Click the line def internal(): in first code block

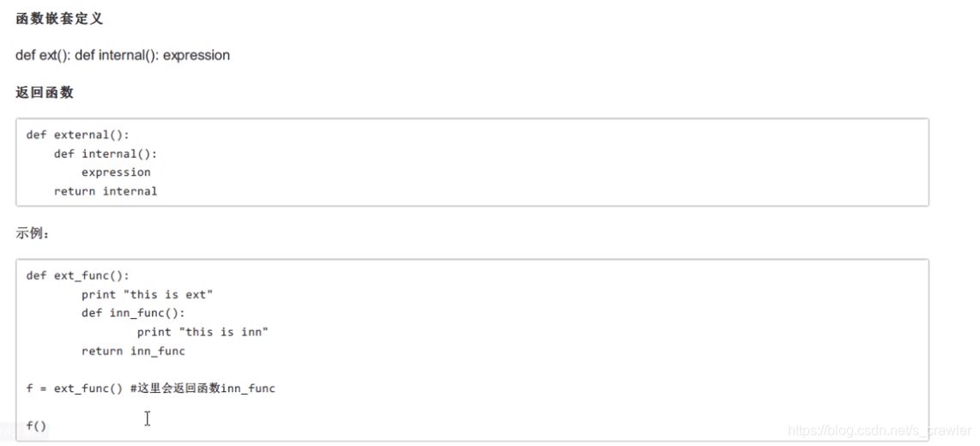coord(106,154)
